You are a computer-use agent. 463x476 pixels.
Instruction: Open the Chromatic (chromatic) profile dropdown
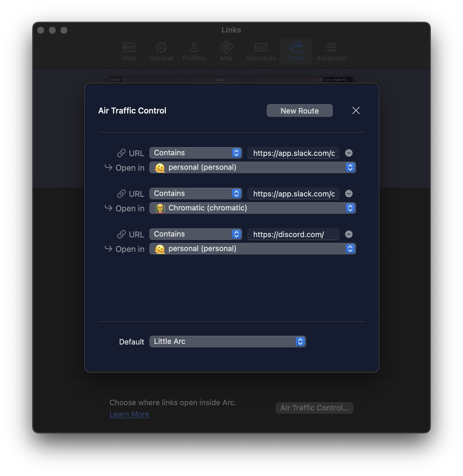coord(252,208)
